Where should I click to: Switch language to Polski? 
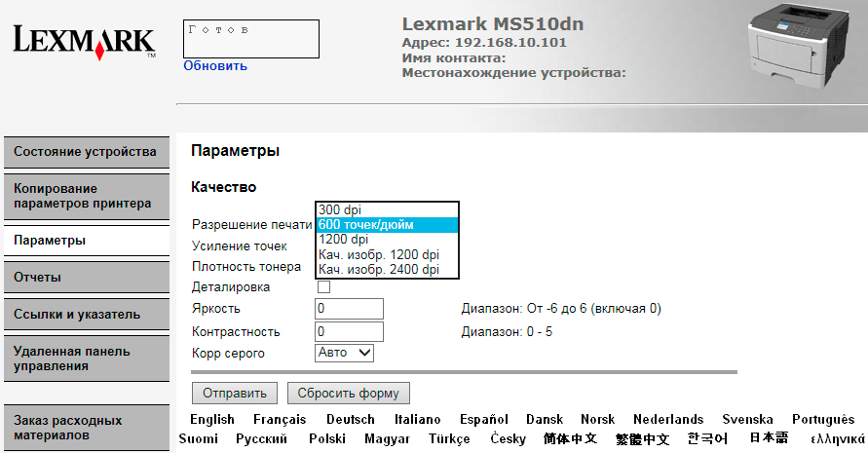327,439
